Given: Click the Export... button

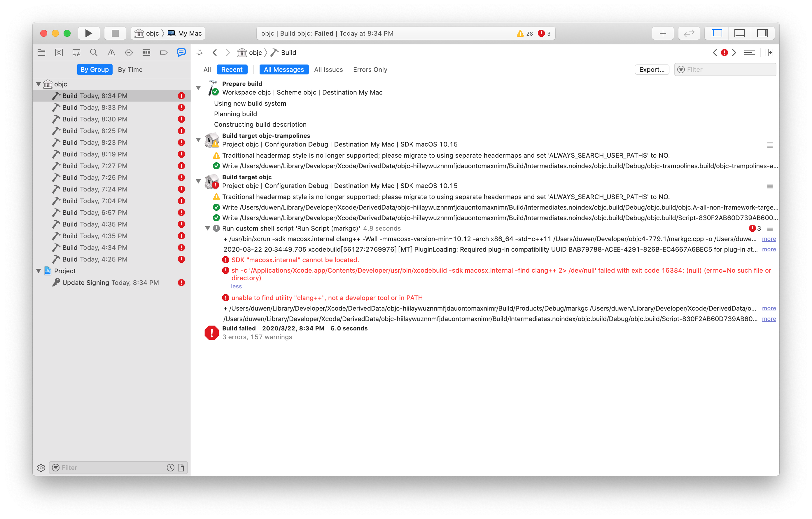Looking at the screenshot, I should [652, 69].
